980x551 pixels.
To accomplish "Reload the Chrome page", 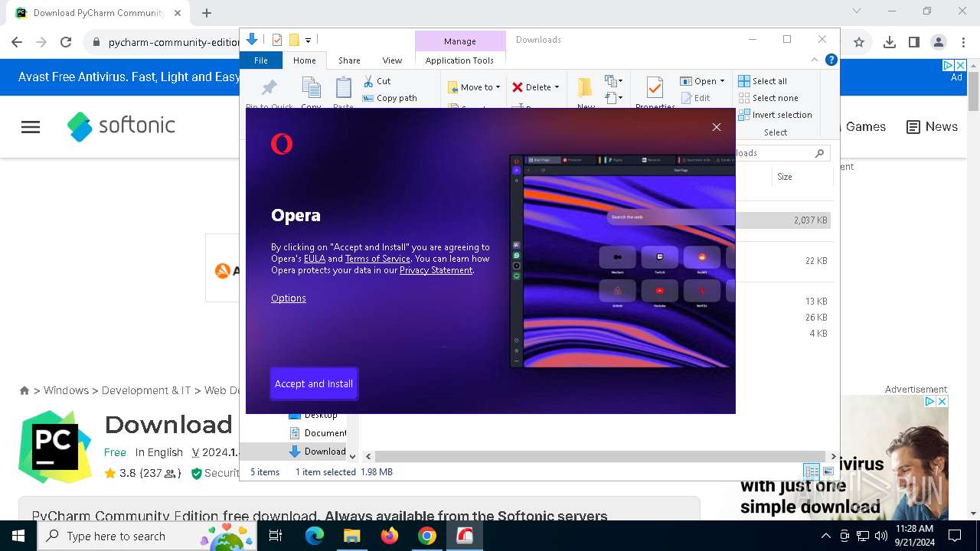I will point(66,42).
